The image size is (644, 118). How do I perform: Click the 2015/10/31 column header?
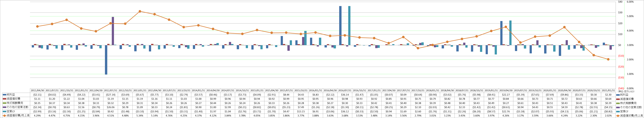(x=301, y=91)
